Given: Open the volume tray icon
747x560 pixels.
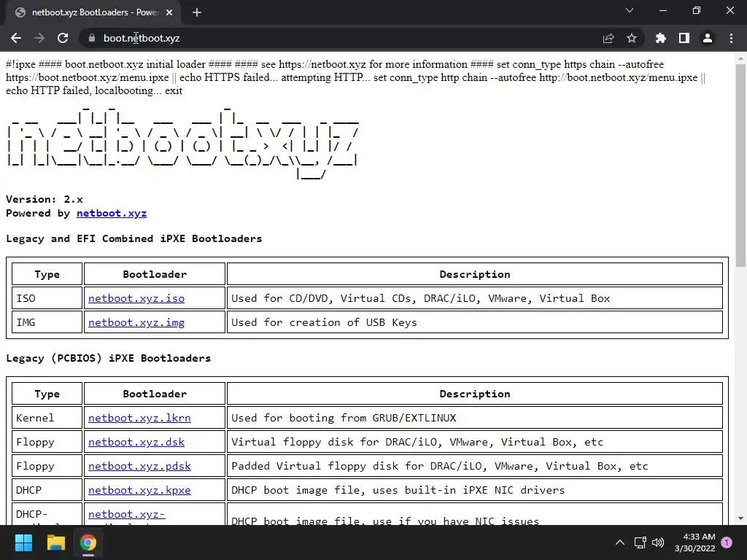Looking at the screenshot, I should pos(658,542).
